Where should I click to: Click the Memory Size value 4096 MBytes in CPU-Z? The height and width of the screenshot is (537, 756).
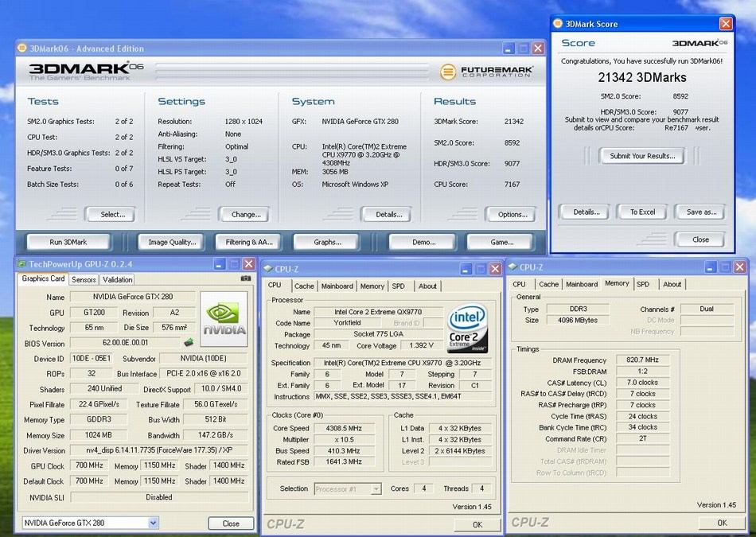(x=577, y=320)
